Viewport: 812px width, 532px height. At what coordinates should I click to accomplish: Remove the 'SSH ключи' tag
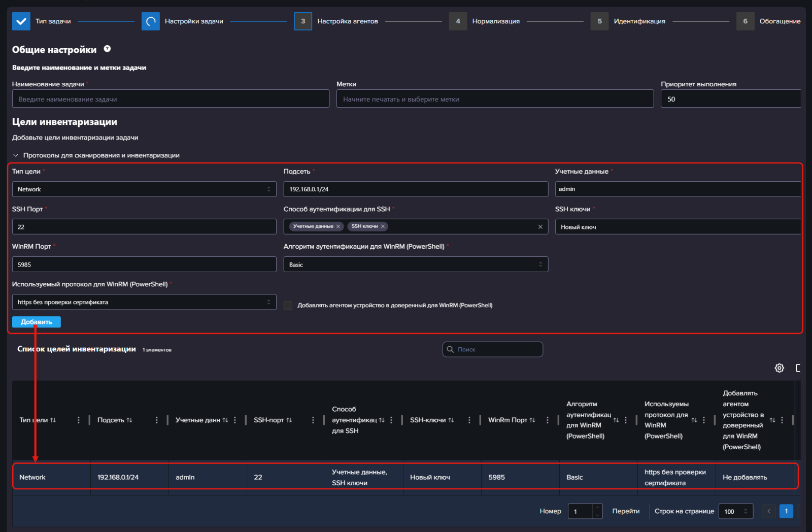[x=383, y=226]
